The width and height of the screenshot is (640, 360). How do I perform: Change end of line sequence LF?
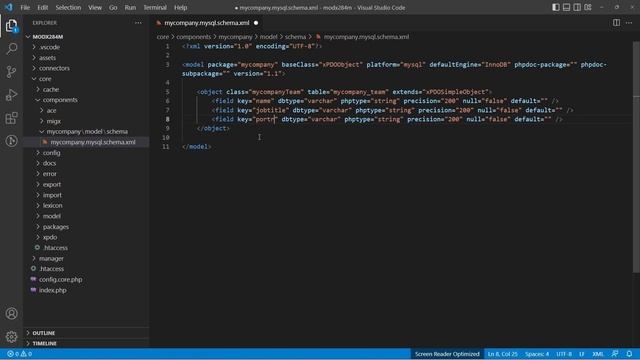(582, 354)
